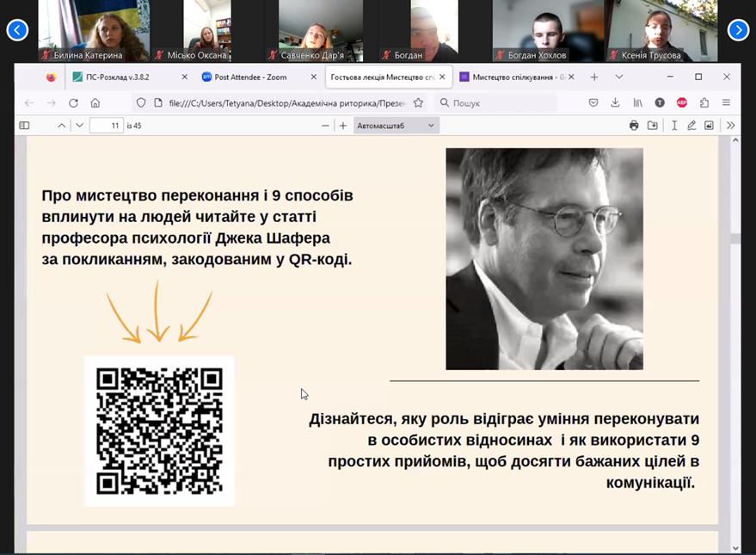Viewport: 756px width, 555px height.
Task: Toggle the PDF sidebar
Action: [24, 126]
